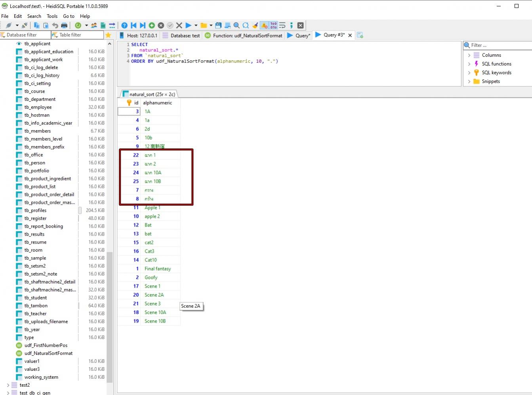The width and height of the screenshot is (532, 395).
Task: Click the Undo arrow icon
Action: pyautogui.click(x=55, y=25)
